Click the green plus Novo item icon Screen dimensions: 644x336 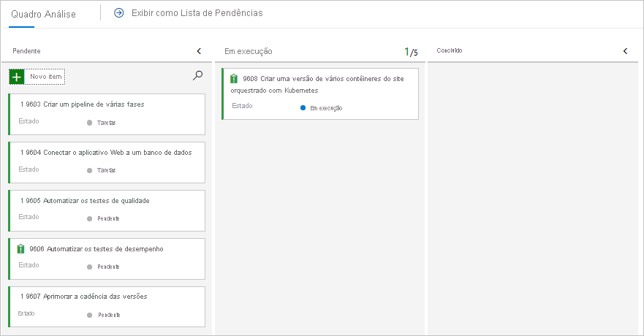(18, 77)
